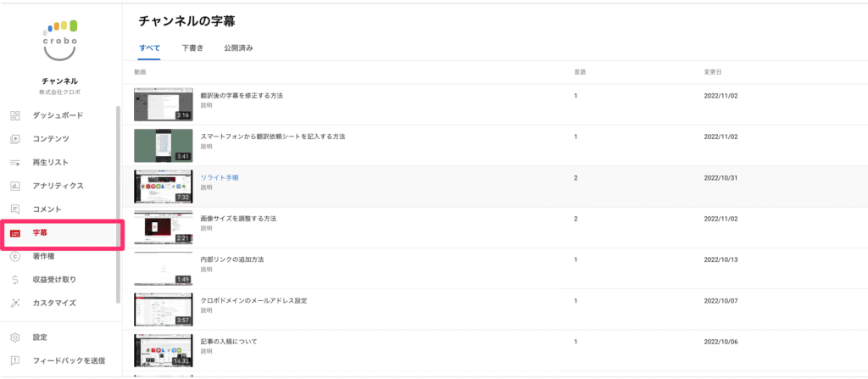Screen dimensions: 868x379
Task: Click the red Subtitles (字幕) icon
Action: tap(14, 232)
